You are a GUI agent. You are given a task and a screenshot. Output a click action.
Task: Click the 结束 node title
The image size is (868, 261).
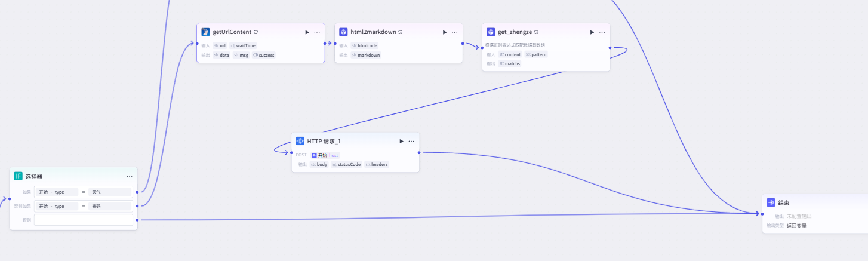click(784, 202)
